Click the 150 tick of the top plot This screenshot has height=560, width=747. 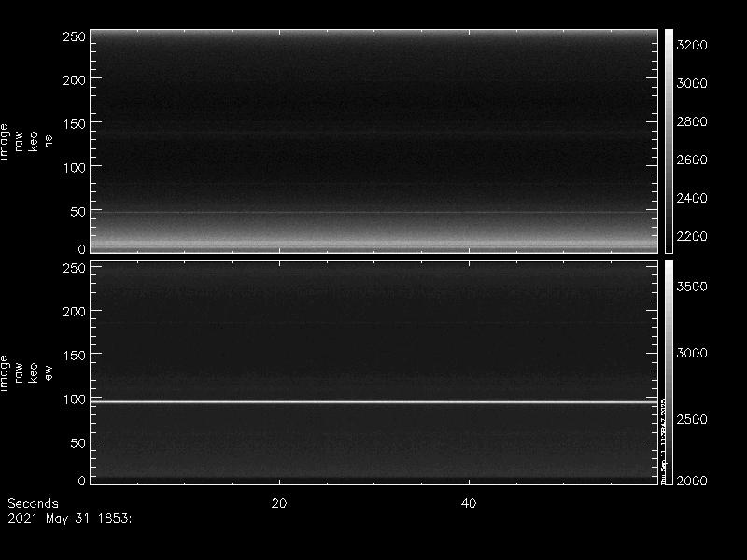point(75,123)
